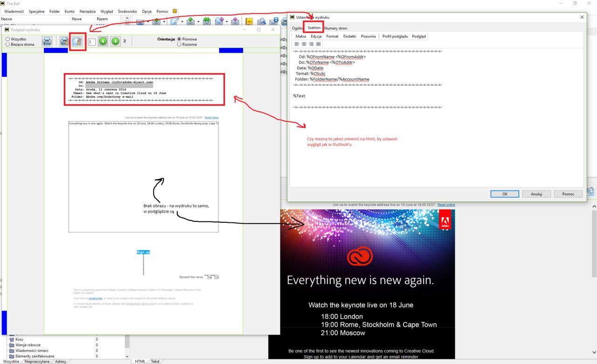Click Sign up link in print preview
597x364 pixels.
(143, 252)
